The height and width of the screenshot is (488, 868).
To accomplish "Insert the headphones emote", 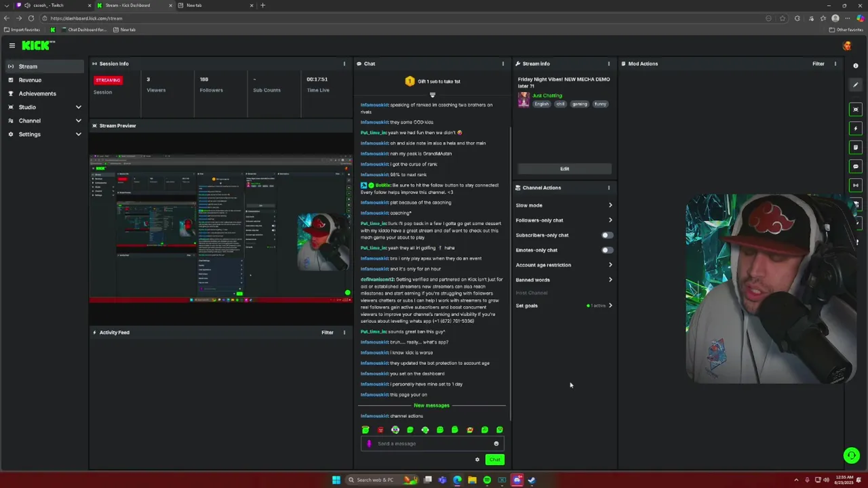I will coord(425,430).
